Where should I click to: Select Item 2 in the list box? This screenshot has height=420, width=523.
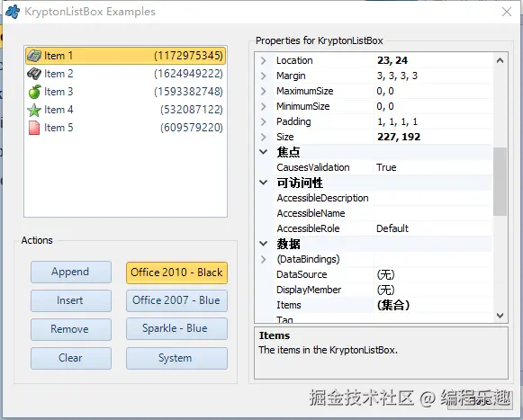coord(125,74)
